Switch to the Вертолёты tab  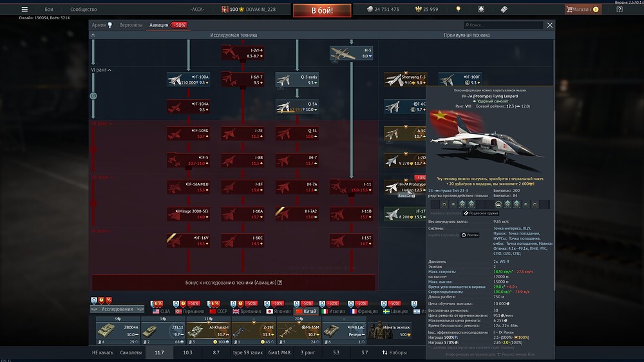click(x=131, y=25)
